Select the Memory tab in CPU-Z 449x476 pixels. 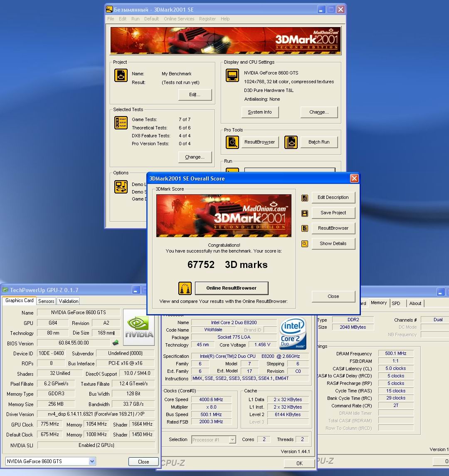click(379, 302)
